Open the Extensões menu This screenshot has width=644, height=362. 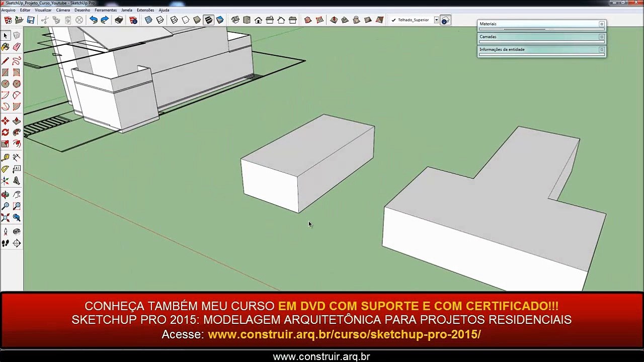pos(145,10)
